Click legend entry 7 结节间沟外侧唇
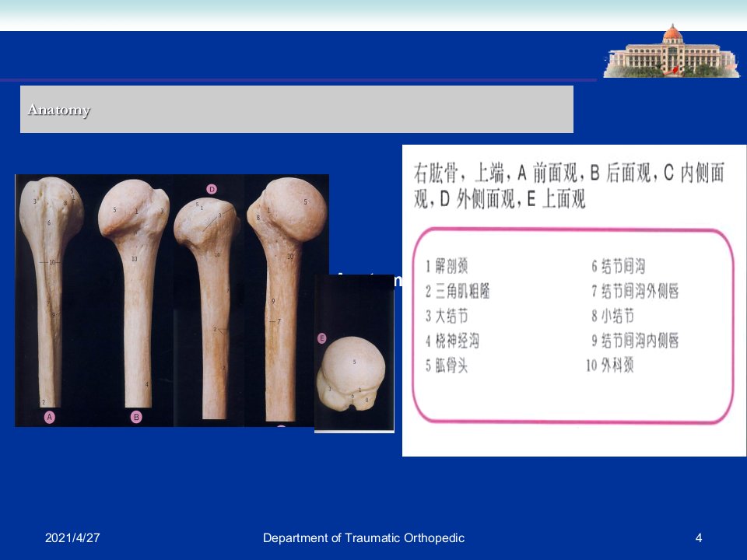Screen dimensions: 747x560 click(635, 290)
